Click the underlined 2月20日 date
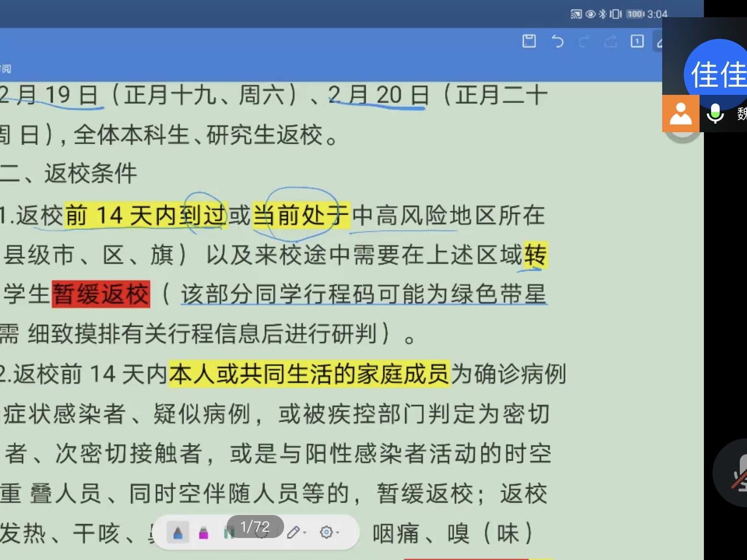Image resolution: width=747 pixels, height=560 pixels. coord(379,95)
